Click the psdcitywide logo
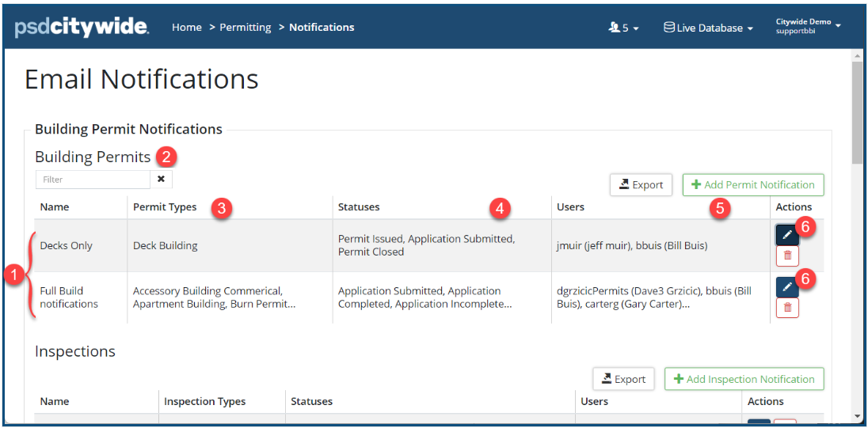Screen dimensions: 868x428 click(x=82, y=28)
